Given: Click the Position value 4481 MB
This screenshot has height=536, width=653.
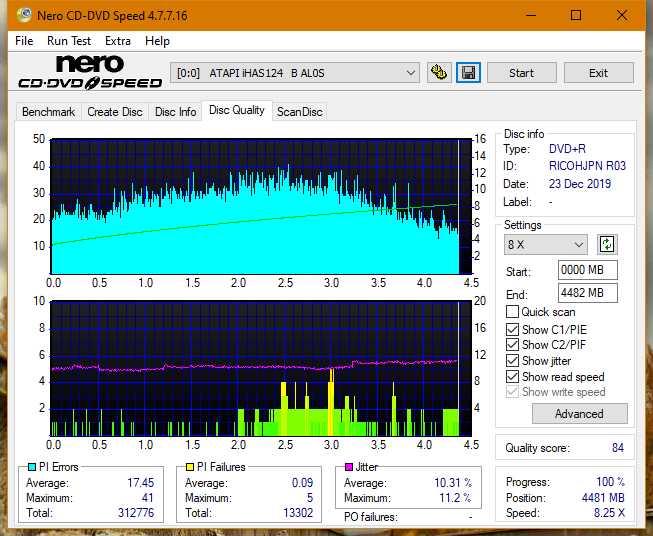Looking at the screenshot, I should click(x=603, y=498).
